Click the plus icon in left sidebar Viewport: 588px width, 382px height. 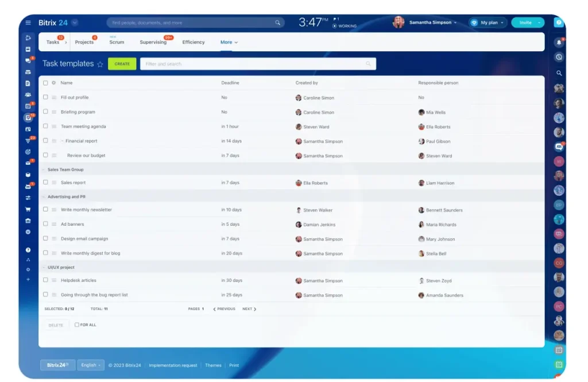28,279
